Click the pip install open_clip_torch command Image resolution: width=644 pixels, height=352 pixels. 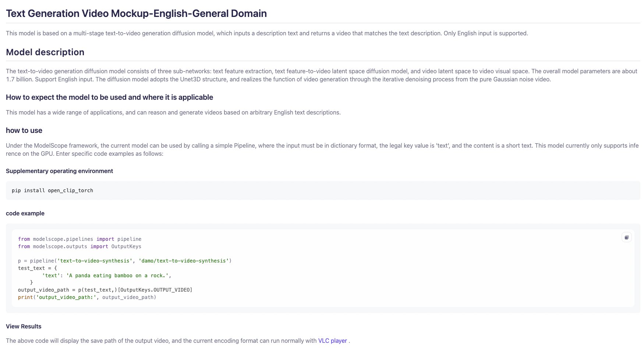(x=52, y=190)
